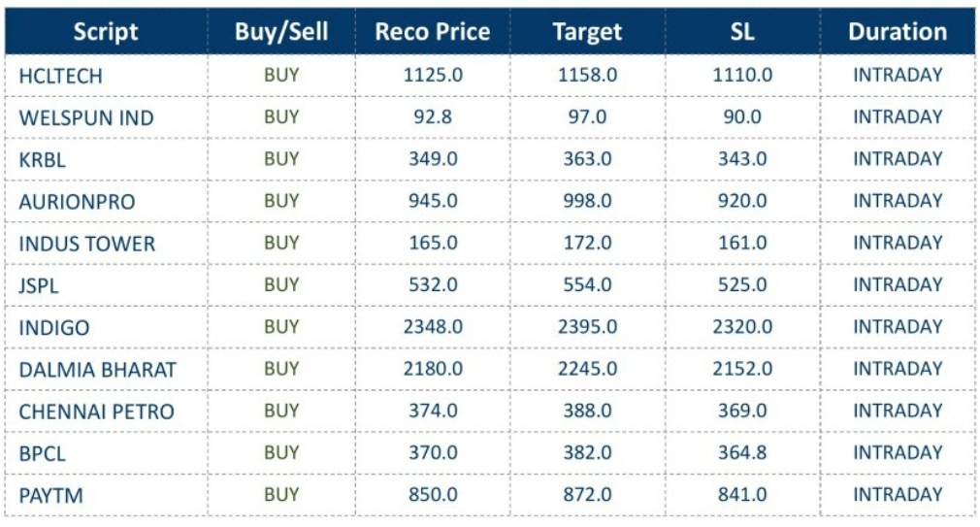
Task: Select the SL column header
Action: 742,32
